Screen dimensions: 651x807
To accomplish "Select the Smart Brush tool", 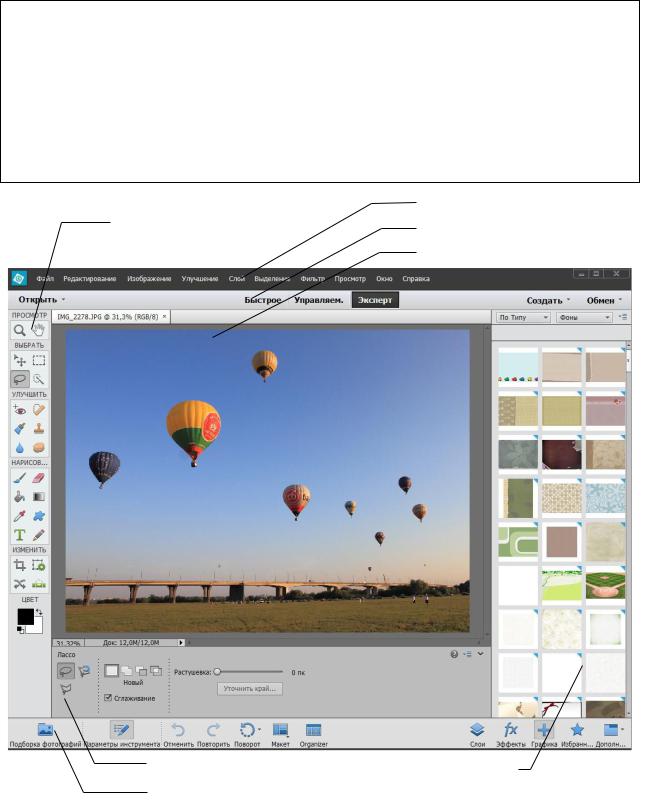I will point(20,428).
